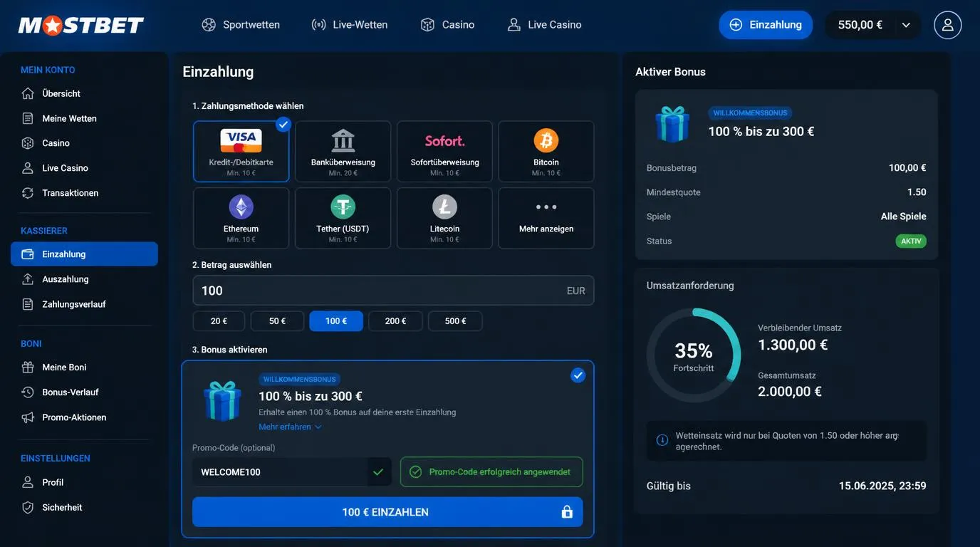Open Casino in top navigation
This screenshot has height=547, width=980.
[447, 25]
